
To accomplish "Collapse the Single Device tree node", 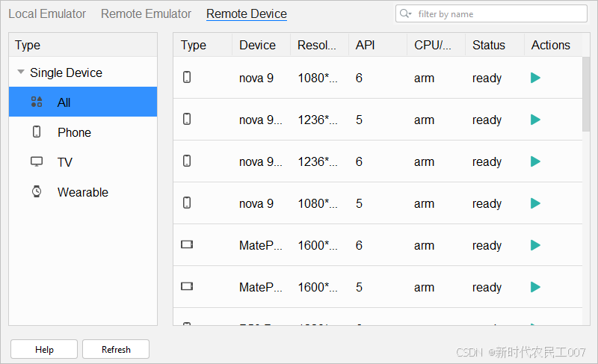I will pyautogui.click(x=21, y=72).
